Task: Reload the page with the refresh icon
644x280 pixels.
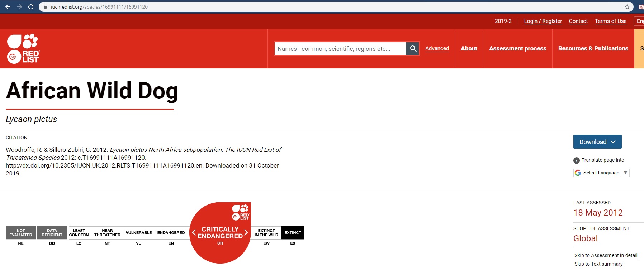Action: pyautogui.click(x=31, y=7)
